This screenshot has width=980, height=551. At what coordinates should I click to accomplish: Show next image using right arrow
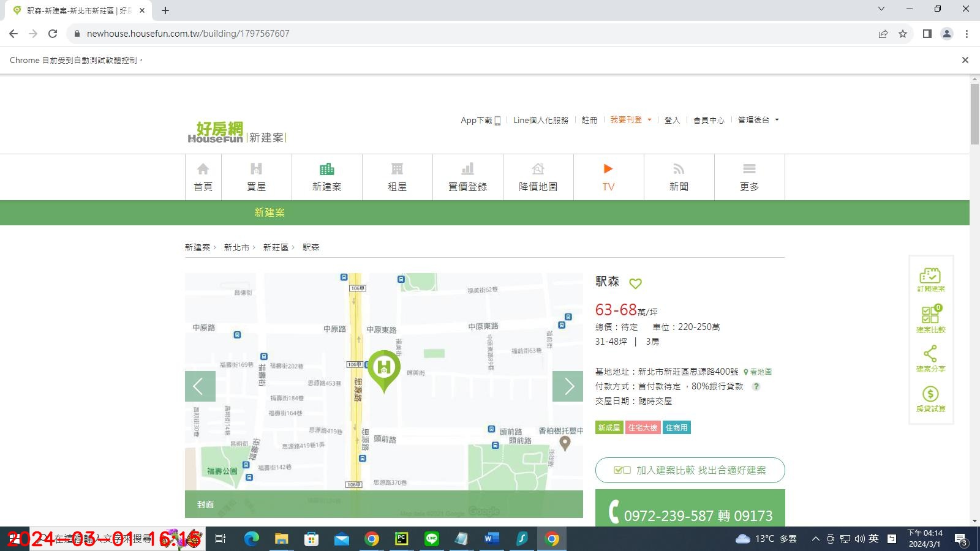point(568,386)
